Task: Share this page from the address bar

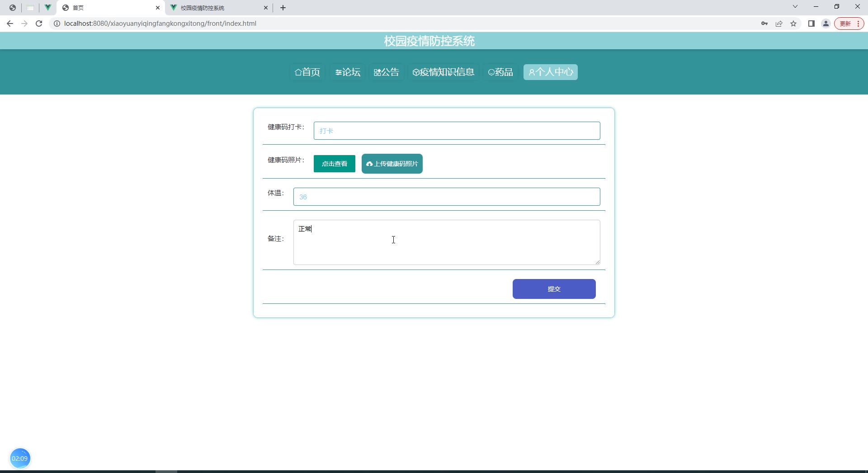Action: (x=779, y=24)
